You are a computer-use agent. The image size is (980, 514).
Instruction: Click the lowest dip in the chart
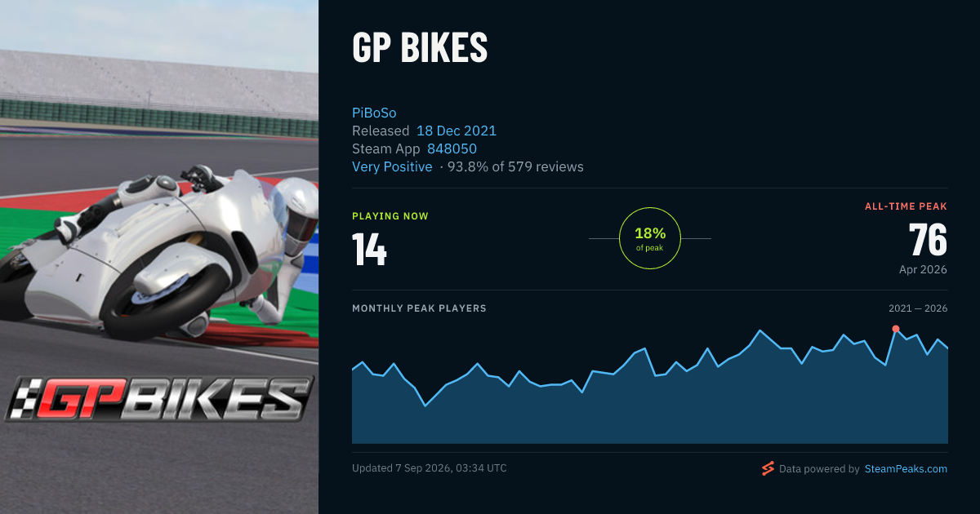tap(425, 405)
